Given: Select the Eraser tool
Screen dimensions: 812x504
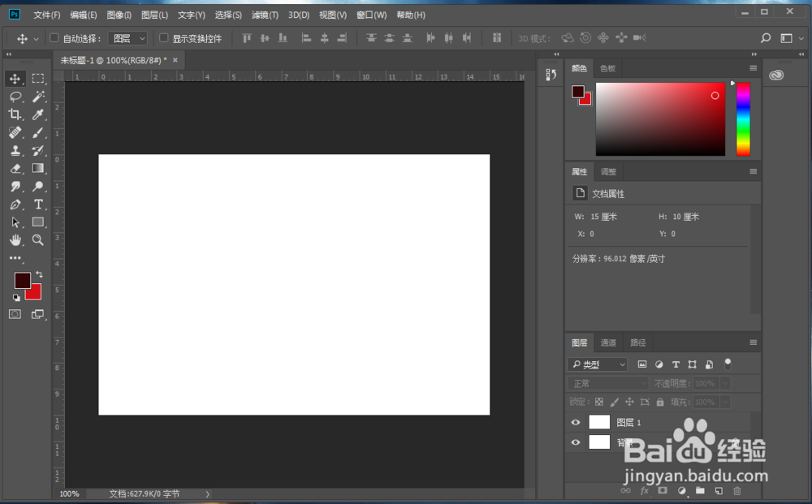Looking at the screenshot, I should 15,168.
